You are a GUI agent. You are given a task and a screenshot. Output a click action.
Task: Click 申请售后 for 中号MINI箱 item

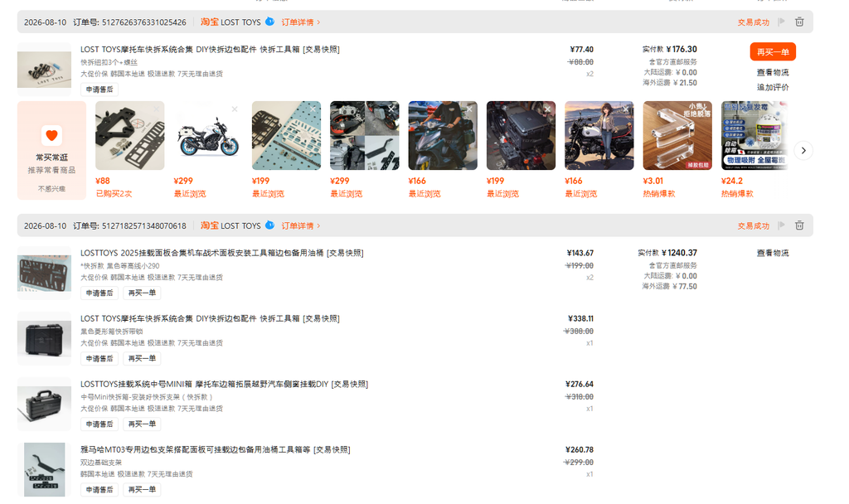click(99, 424)
